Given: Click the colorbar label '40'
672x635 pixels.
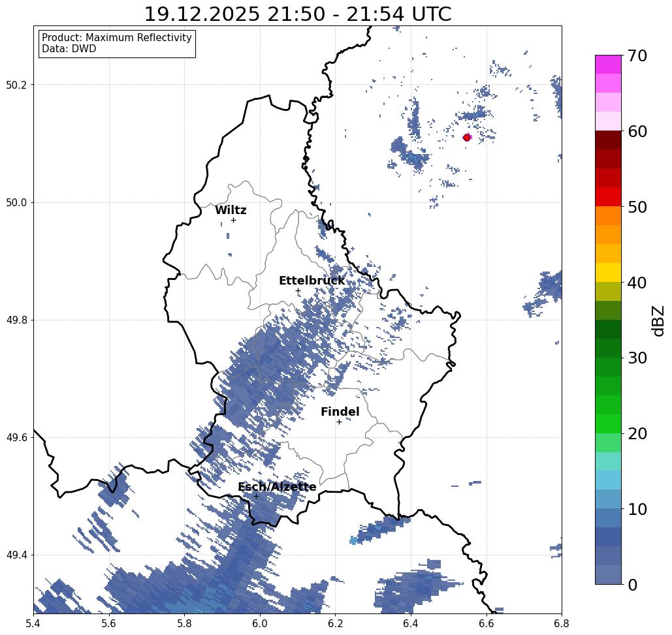Looking at the screenshot, I should [x=637, y=283].
